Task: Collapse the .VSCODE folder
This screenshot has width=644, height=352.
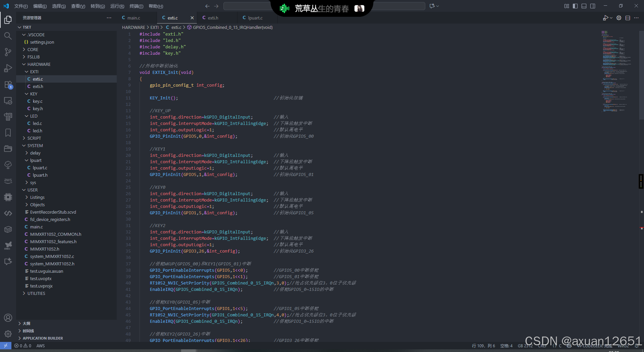Action: [66, 35]
